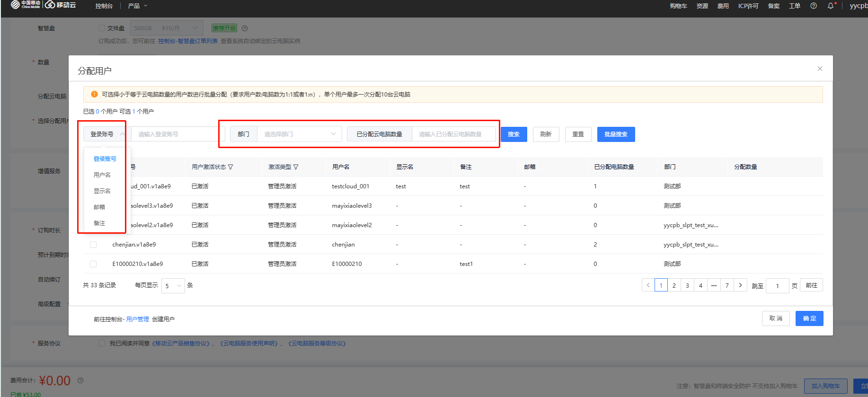Choose 用户名 in the dropdown list
Image resolution: width=868 pixels, height=397 pixels.
coord(102,175)
